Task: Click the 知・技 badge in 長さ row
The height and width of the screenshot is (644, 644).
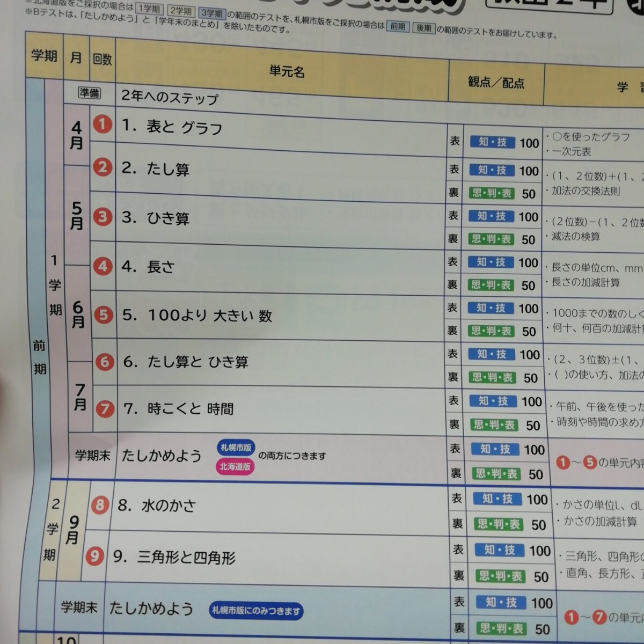Action: click(x=492, y=262)
